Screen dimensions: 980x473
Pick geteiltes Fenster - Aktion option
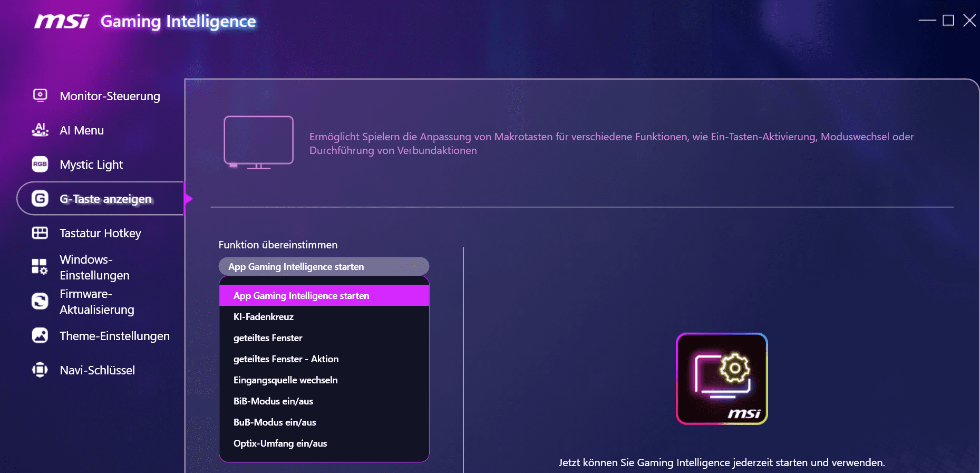point(324,359)
